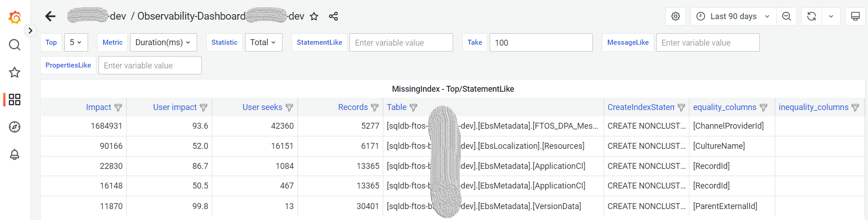Zoom out the time range
The image size is (868, 220).
pyautogui.click(x=786, y=16)
